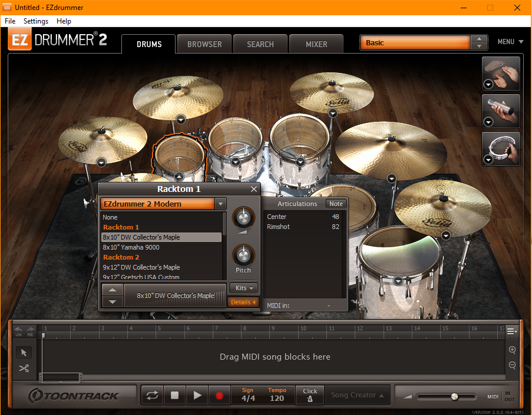Zoom out on the song track

pyautogui.click(x=513, y=365)
